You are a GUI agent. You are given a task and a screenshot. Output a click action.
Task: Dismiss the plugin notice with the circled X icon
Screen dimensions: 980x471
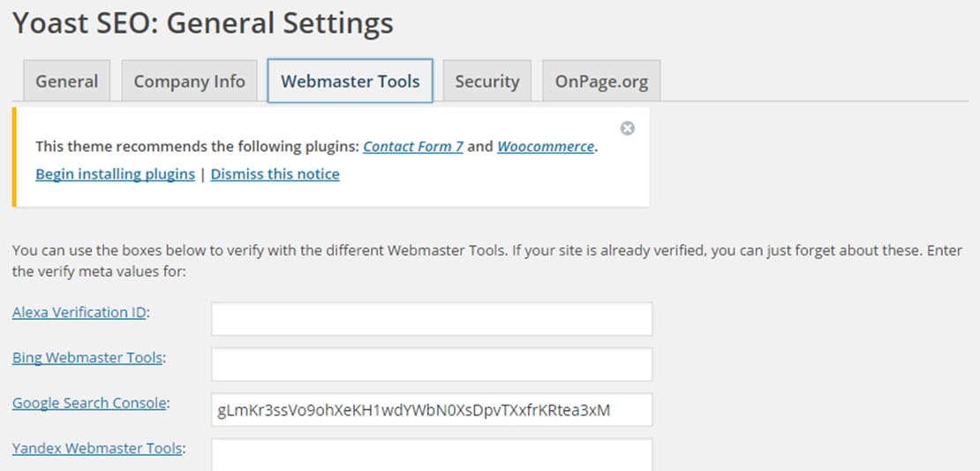click(x=627, y=128)
